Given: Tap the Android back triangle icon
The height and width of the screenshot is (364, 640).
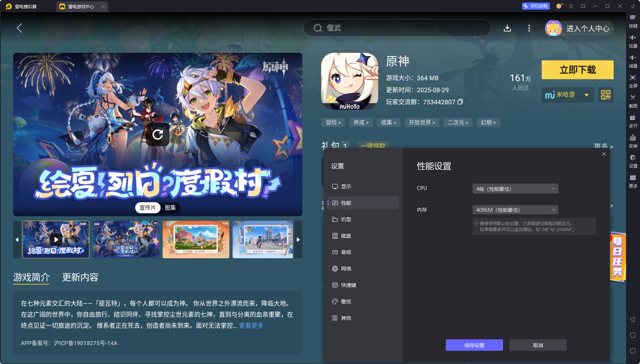Looking at the screenshot, I should pos(632,319).
